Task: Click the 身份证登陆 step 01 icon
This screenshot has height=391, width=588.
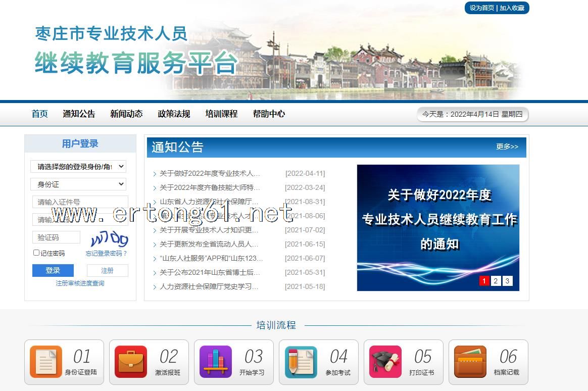Action: (x=46, y=362)
